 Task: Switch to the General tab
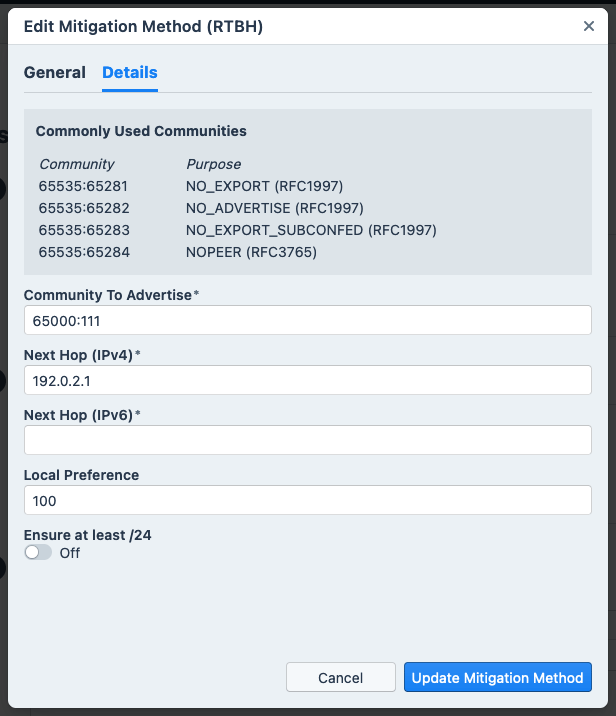pyautogui.click(x=55, y=73)
